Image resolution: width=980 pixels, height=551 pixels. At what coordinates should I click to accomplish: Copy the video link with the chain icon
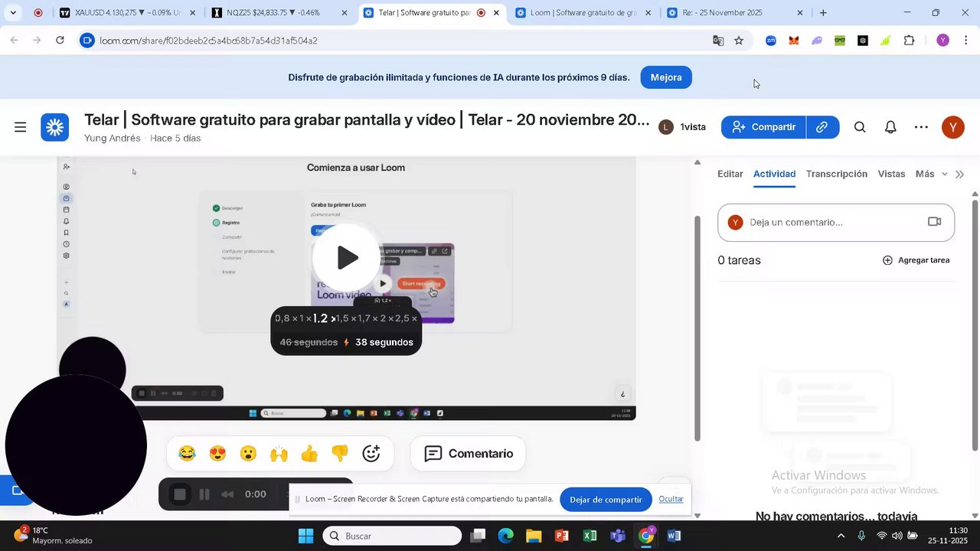point(822,127)
